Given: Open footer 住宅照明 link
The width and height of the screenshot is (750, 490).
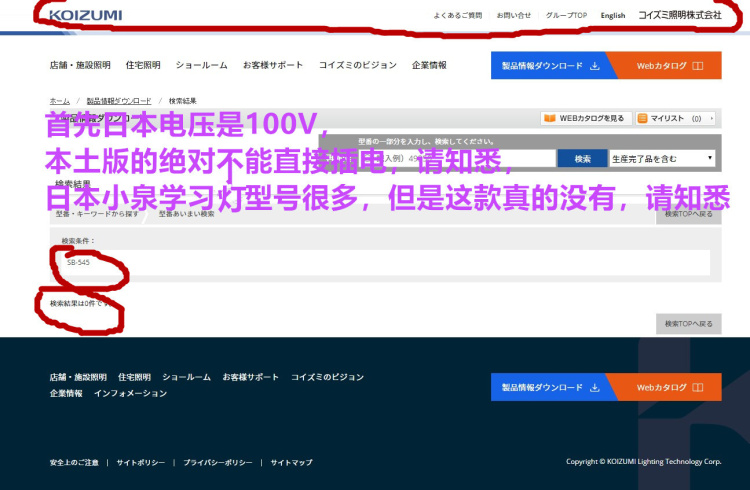Looking at the screenshot, I should [x=134, y=377].
